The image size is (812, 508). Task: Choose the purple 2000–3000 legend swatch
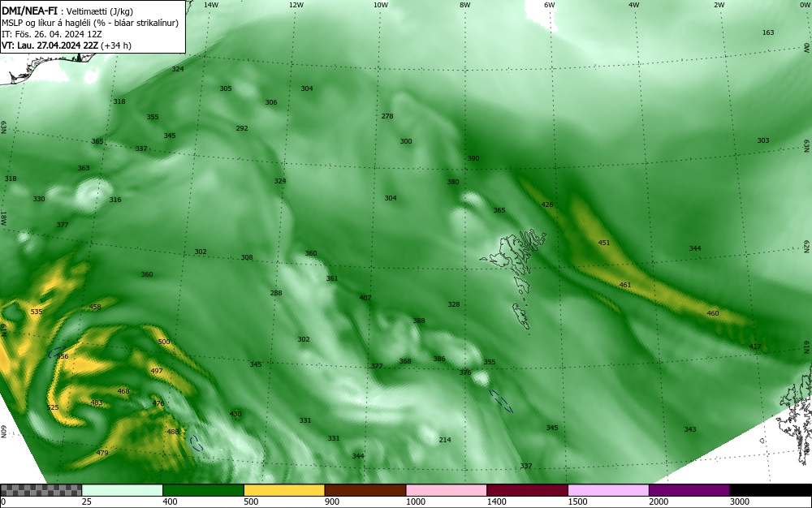(x=689, y=490)
